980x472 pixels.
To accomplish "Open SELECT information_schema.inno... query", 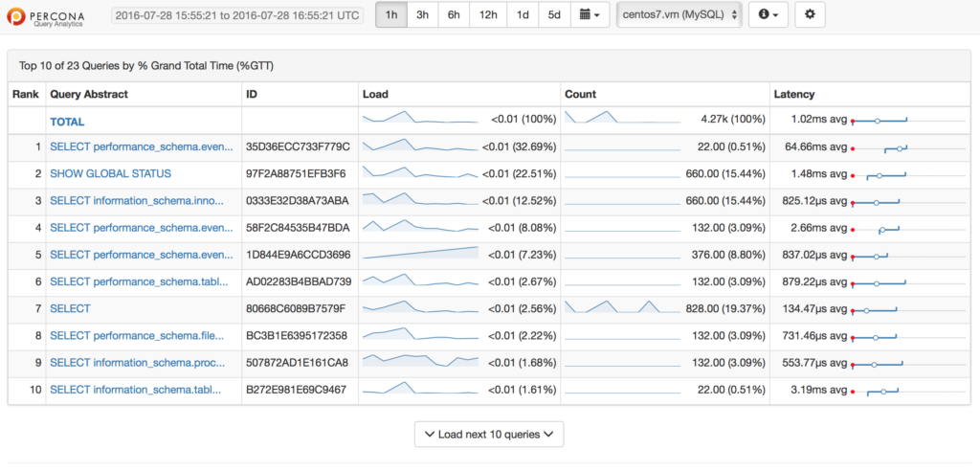I will [137, 201].
